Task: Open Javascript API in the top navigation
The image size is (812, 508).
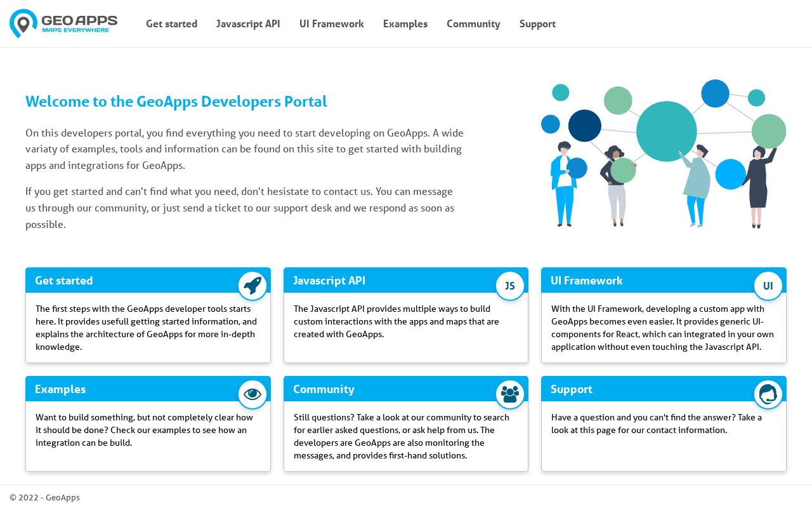Action: [248, 24]
